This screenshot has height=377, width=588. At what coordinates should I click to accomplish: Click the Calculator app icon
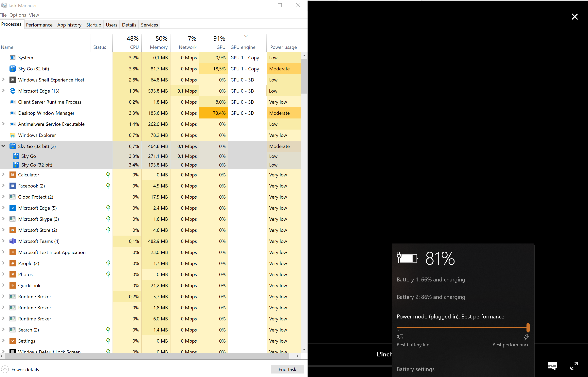12,175
